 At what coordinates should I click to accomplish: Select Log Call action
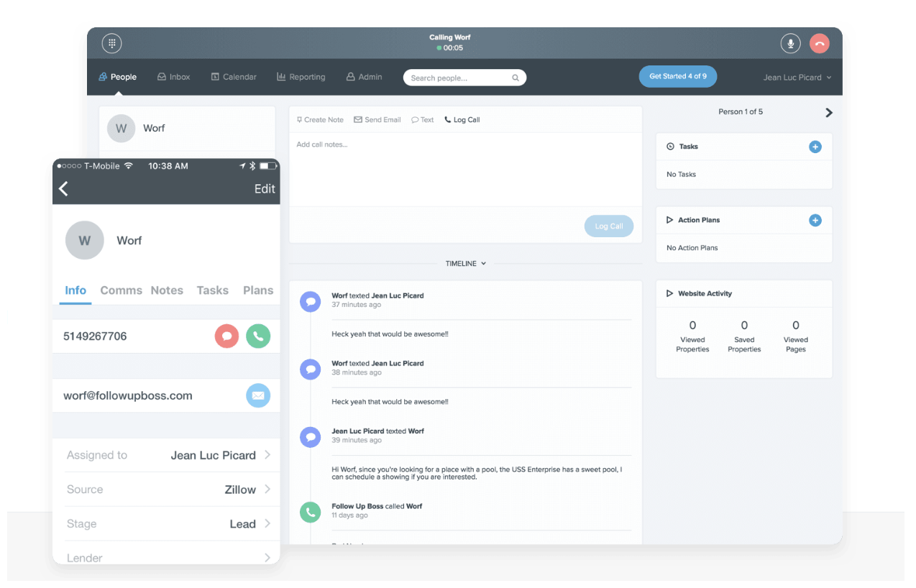[462, 120]
